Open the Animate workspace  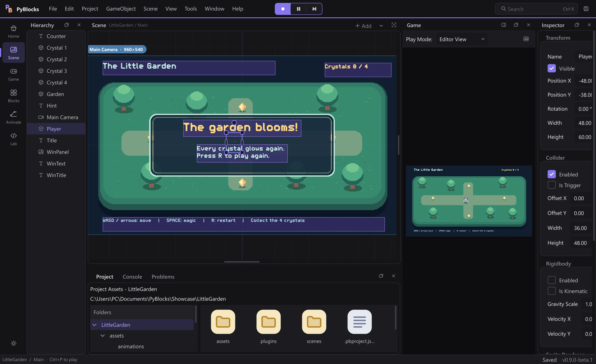click(x=13, y=117)
